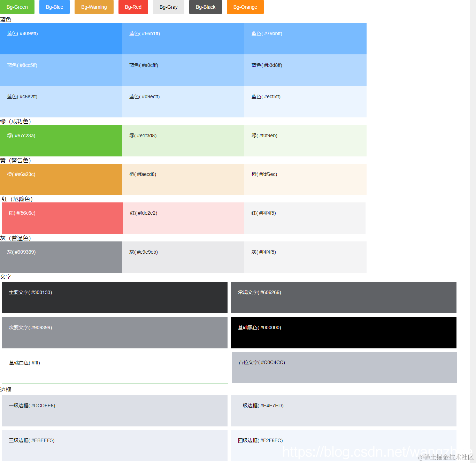Choose the 红( #f4f4f5) swatch

point(305,218)
